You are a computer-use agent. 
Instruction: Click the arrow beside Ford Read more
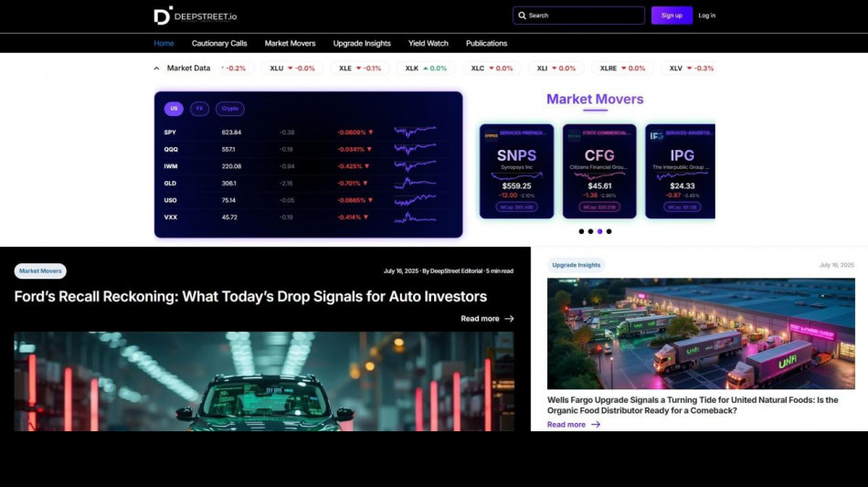pyautogui.click(x=509, y=319)
